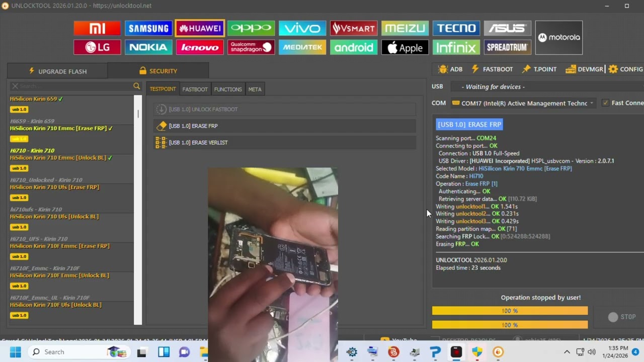The image size is (644, 362).
Task: Clear the model search with the X icon
Action: point(15,86)
